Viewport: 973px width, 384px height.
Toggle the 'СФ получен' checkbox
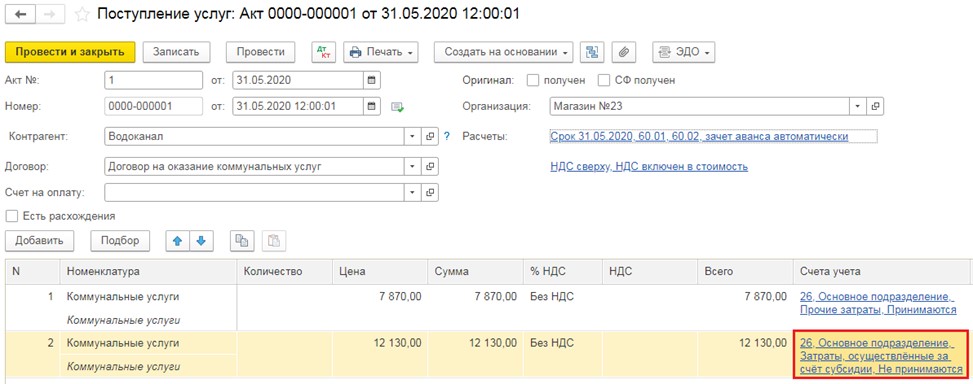[x=603, y=81]
